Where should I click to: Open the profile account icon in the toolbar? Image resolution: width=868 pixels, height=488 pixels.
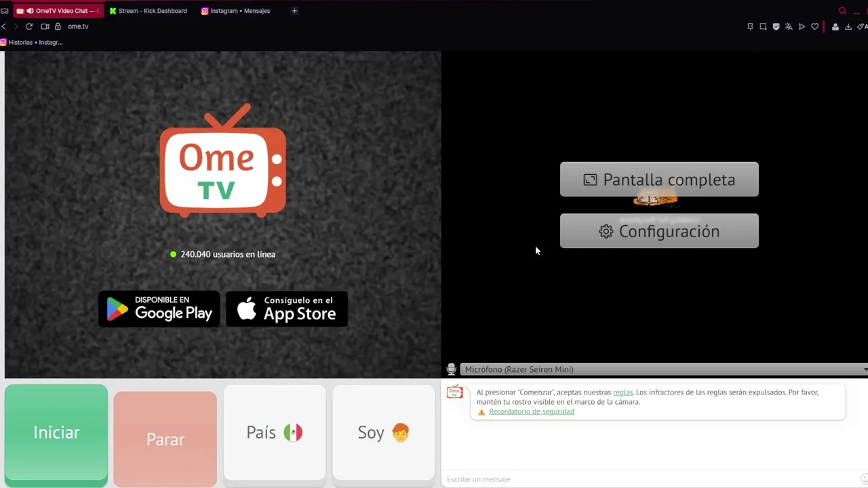point(835,26)
